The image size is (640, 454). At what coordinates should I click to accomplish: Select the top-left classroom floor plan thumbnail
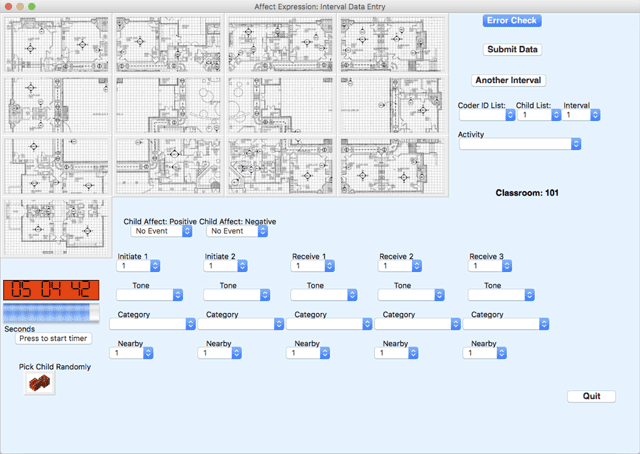pos(59,45)
